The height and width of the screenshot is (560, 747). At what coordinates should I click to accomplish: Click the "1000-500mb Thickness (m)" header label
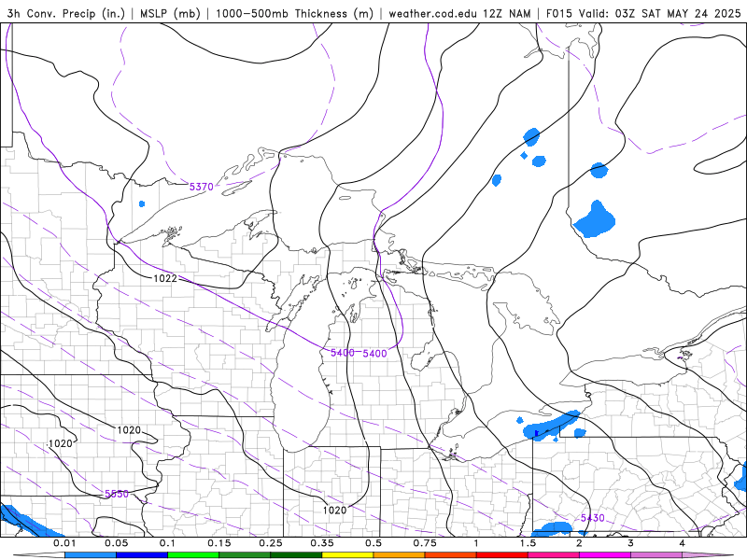(294, 13)
